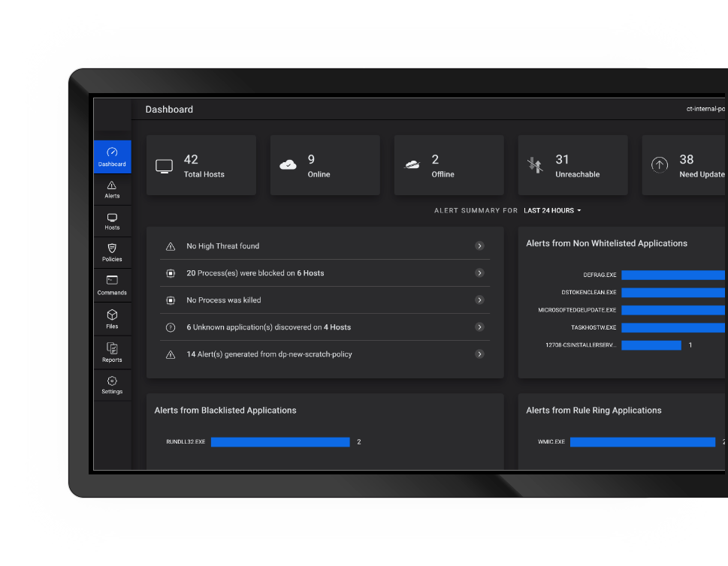Click the DEFRAG.EXE chart bar
The image size is (728, 566).
[672, 275]
